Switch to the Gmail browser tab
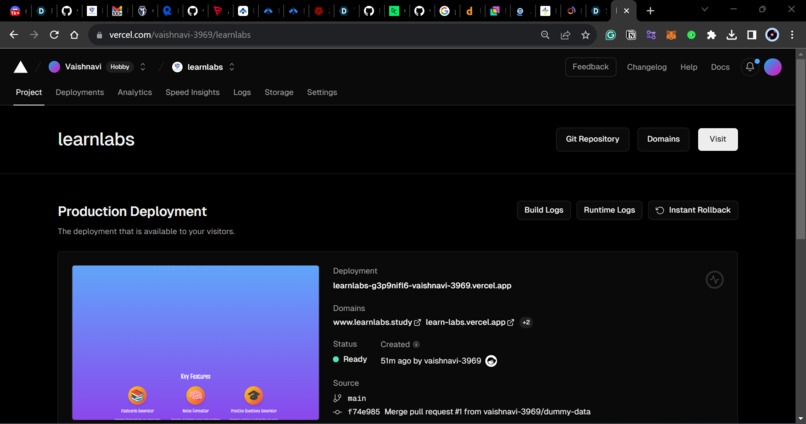806x424 pixels. [x=117, y=10]
